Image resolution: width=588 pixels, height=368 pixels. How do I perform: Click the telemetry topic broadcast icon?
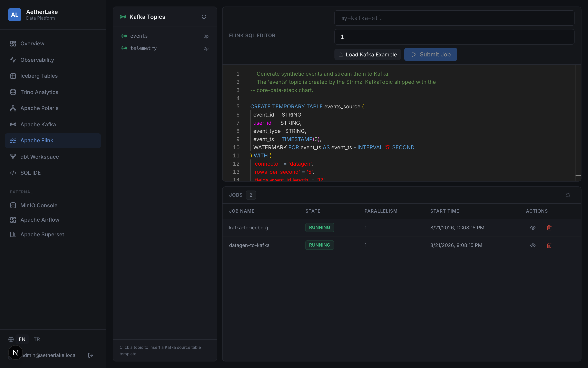pos(124,48)
